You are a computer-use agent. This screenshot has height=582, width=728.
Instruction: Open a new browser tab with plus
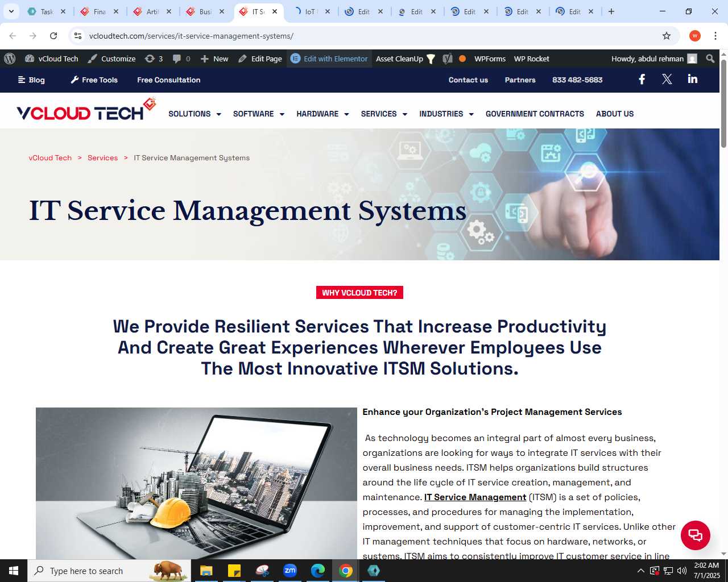click(611, 11)
